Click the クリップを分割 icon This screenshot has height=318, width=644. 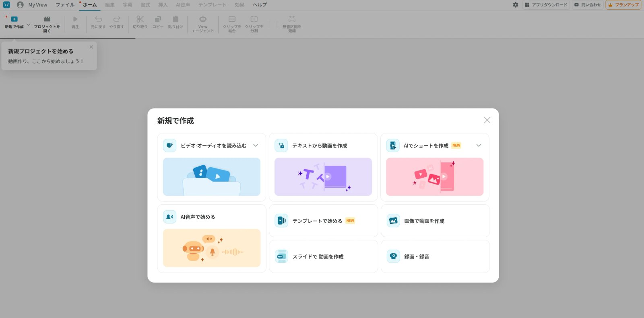pyautogui.click(x=254, y=19)
